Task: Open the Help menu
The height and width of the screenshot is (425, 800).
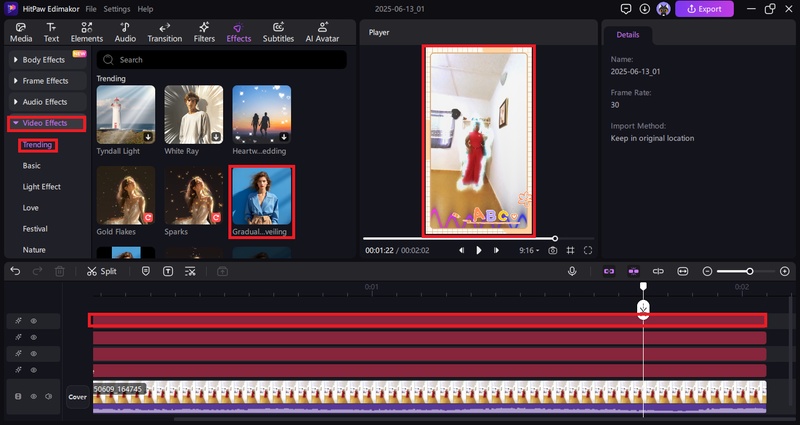Action: (x=145, y=9)
